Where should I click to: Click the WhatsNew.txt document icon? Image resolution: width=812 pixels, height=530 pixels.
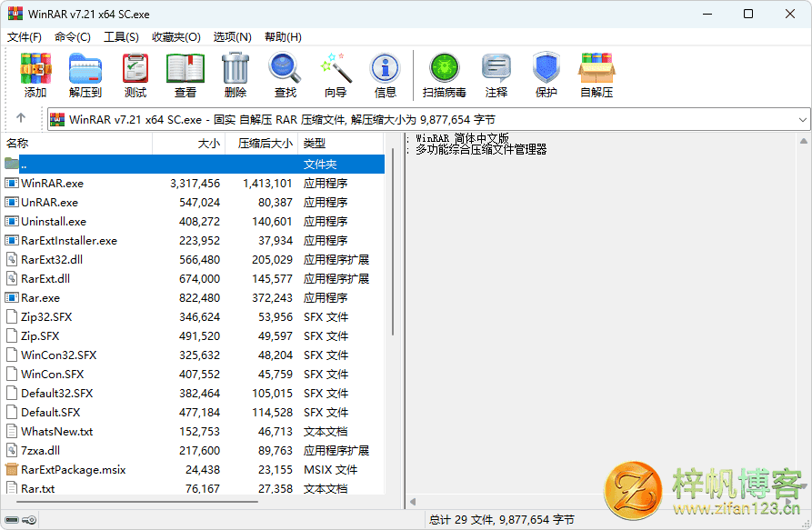(12, 431)
